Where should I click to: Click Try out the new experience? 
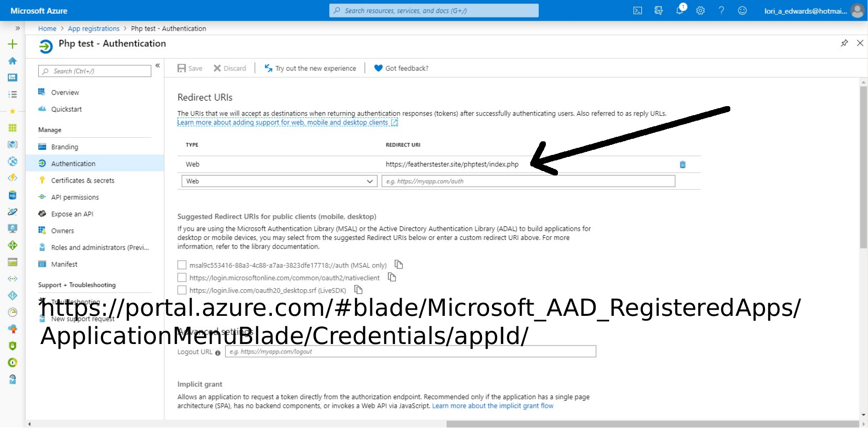[x=310, y=68]
